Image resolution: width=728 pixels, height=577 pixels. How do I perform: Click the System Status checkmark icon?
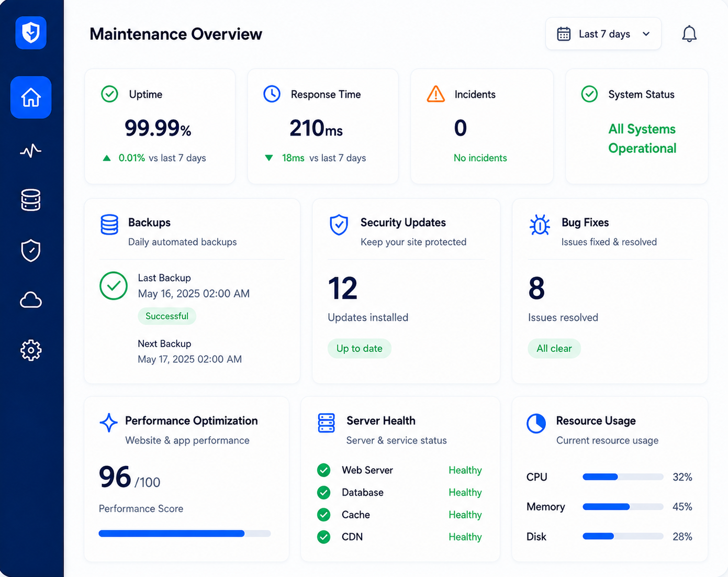589,94
